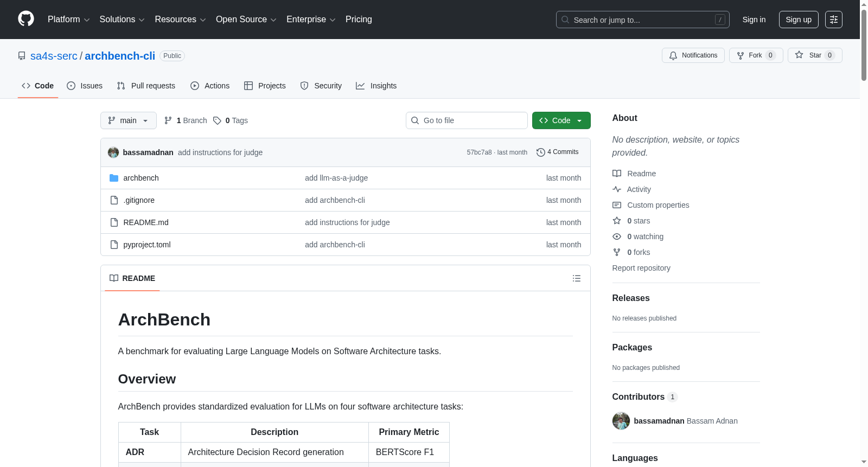Switch to the Code tab

tap(38, 86)
